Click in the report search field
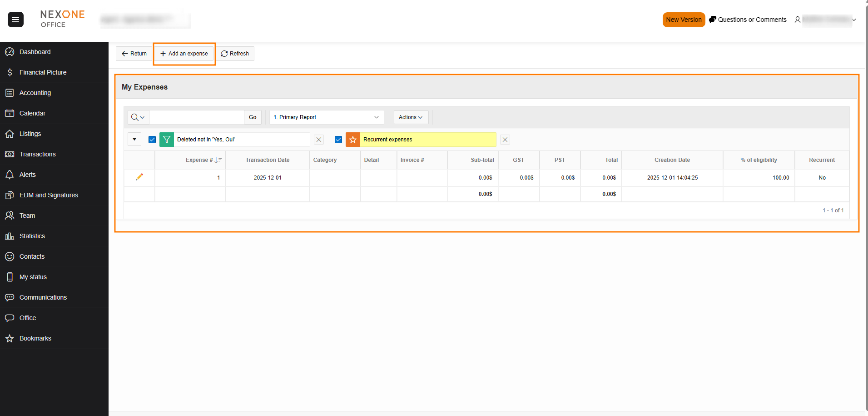The height and width of the screenshot is (416, 868). (x=196, y=117)
